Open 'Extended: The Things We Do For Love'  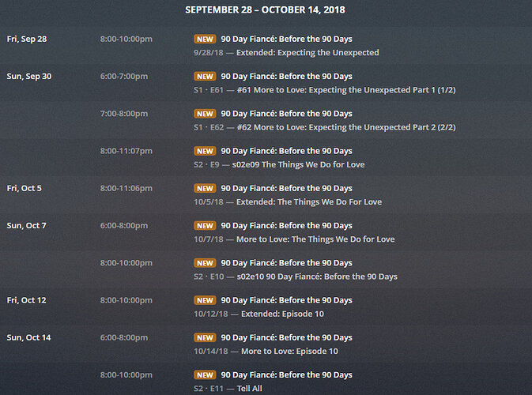pos(309,201)
